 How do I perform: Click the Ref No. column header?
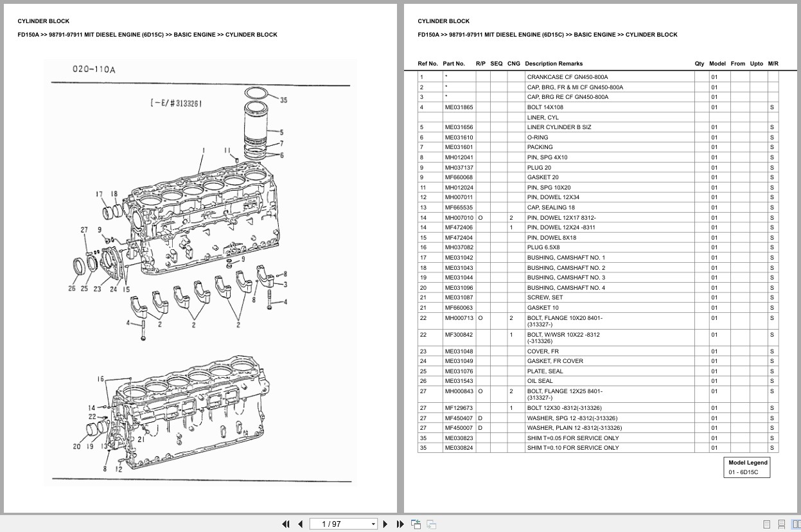[x=428, y=64]
